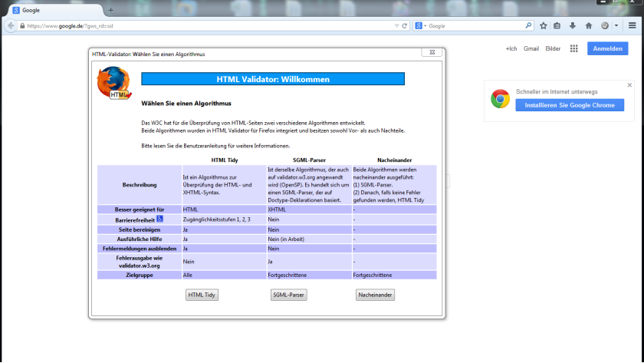Go to home page via house icon
This screenshot has width=644, height=363.
coord(588,25)
